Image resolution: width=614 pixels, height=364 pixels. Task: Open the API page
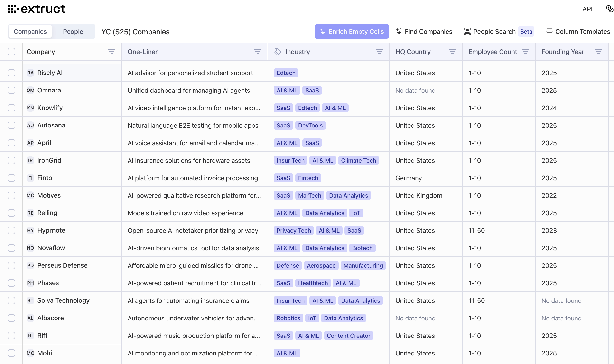click(588, 9)
